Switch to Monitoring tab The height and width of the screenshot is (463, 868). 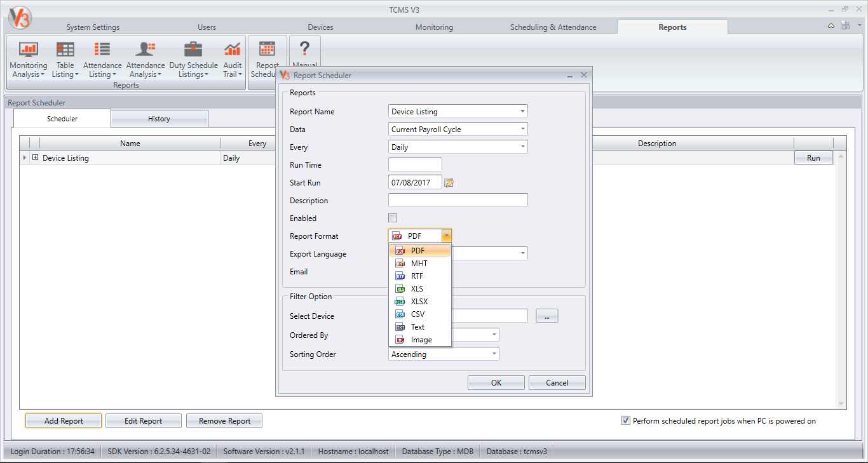pos(434,27)
